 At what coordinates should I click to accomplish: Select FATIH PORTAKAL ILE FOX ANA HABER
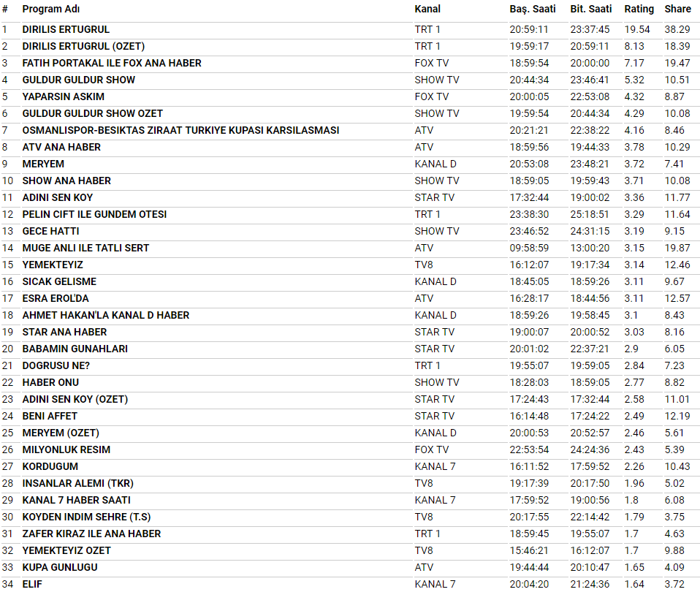point(112,63)
